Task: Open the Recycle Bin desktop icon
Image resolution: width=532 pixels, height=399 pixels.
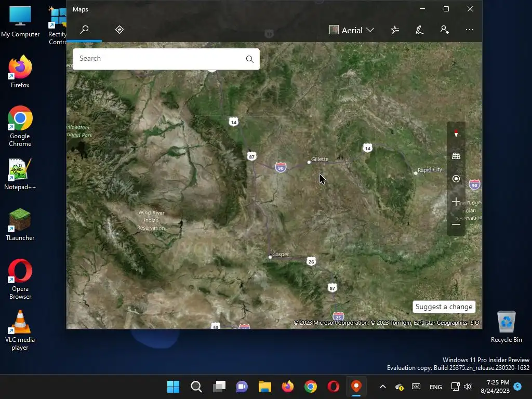Action: tap(506, 326)
